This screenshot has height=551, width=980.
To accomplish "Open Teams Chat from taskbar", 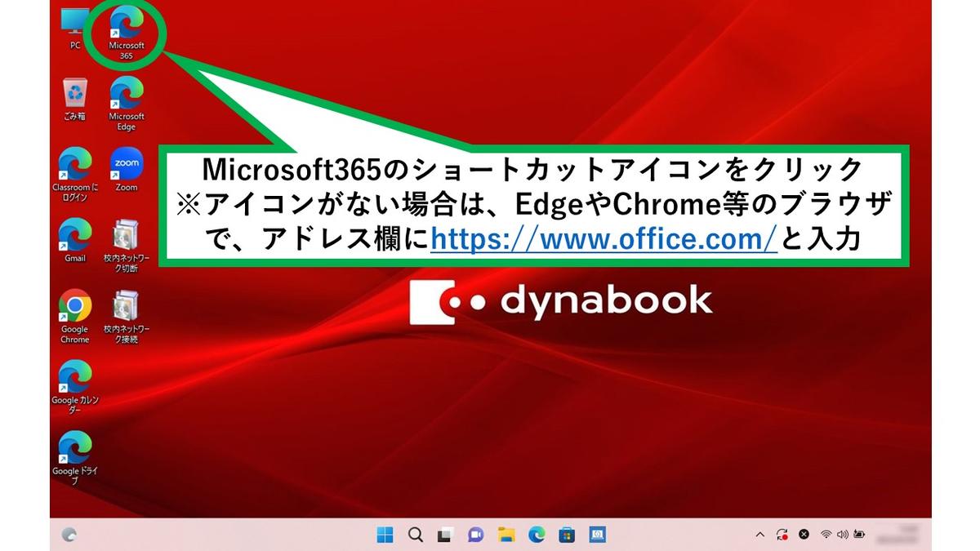I will tap(475, 535).
